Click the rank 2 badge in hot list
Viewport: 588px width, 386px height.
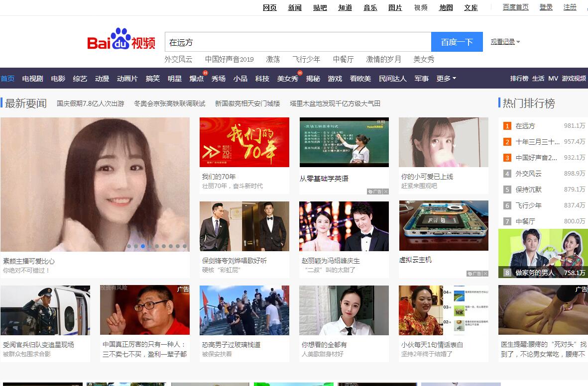coord(507,142)
